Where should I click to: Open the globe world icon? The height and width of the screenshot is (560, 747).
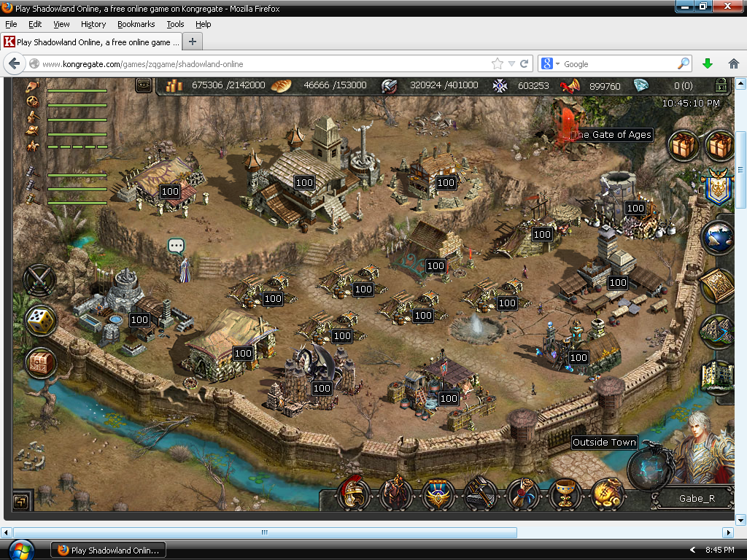click(718, 237)
